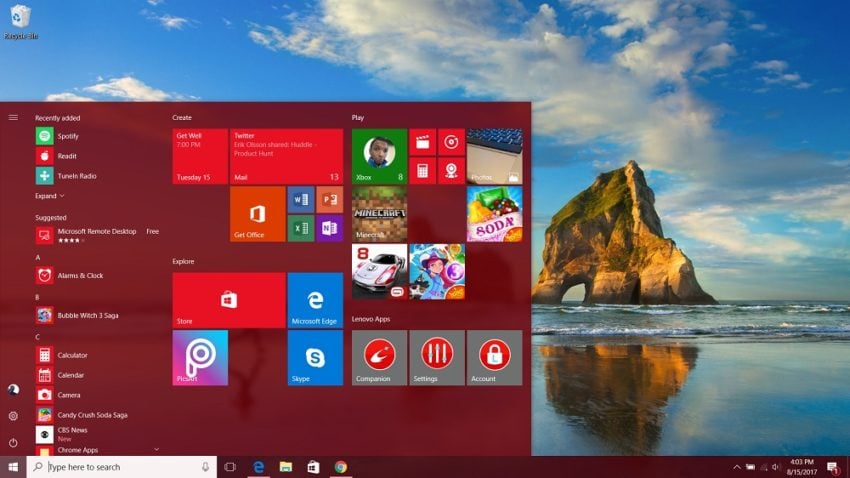Open Microsoft Remote Desktop suggestion

click(x=98, y=235)
